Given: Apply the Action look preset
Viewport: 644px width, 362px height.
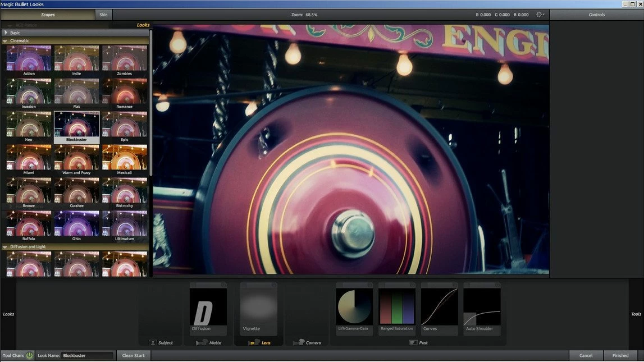Looking at the screenshot, I should pos(29,61).
